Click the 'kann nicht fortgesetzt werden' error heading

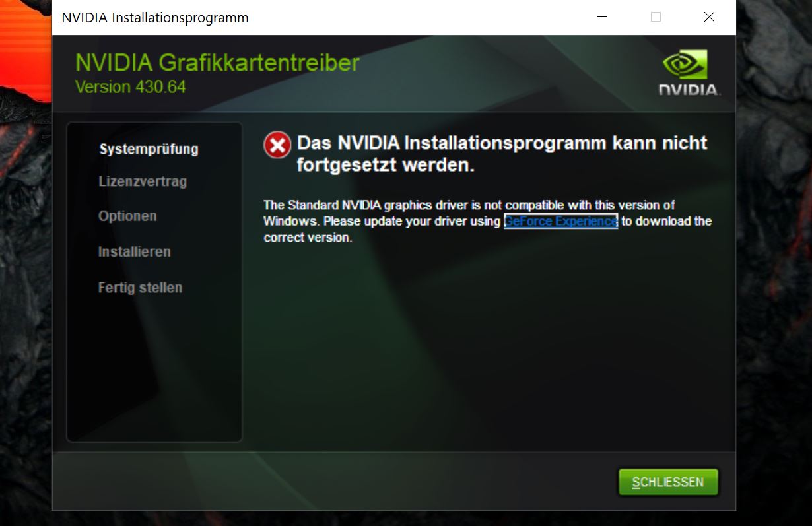[502, 154]
